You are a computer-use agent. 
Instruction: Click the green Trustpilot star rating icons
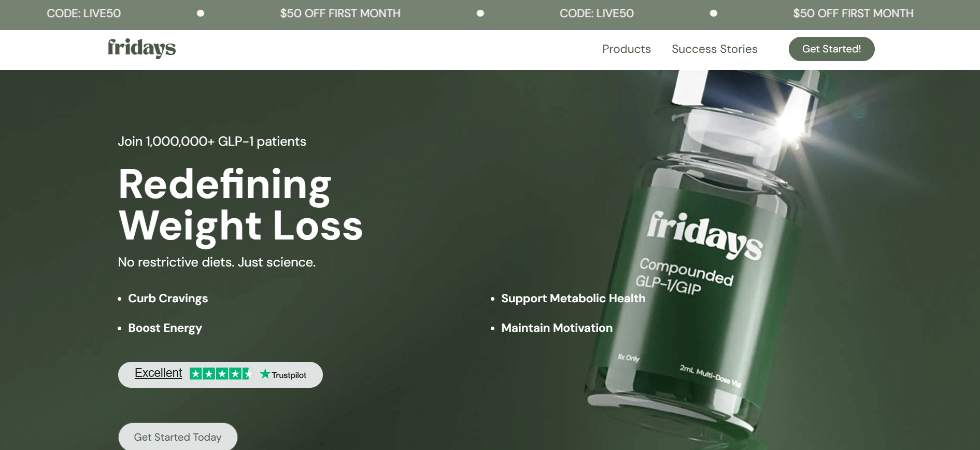tap(221, 374)
